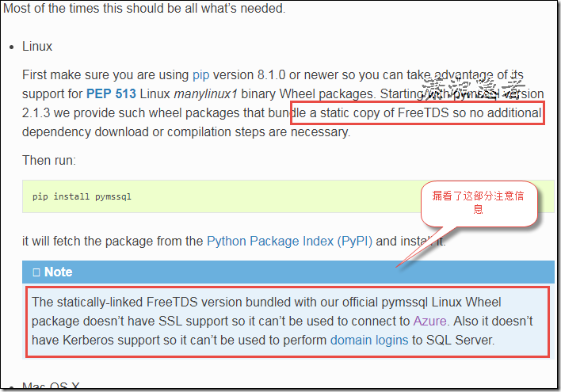This screenshot has width=561, height=392.
Task: Click the bullet marker before Linux
Action: [x=10, y=48]
